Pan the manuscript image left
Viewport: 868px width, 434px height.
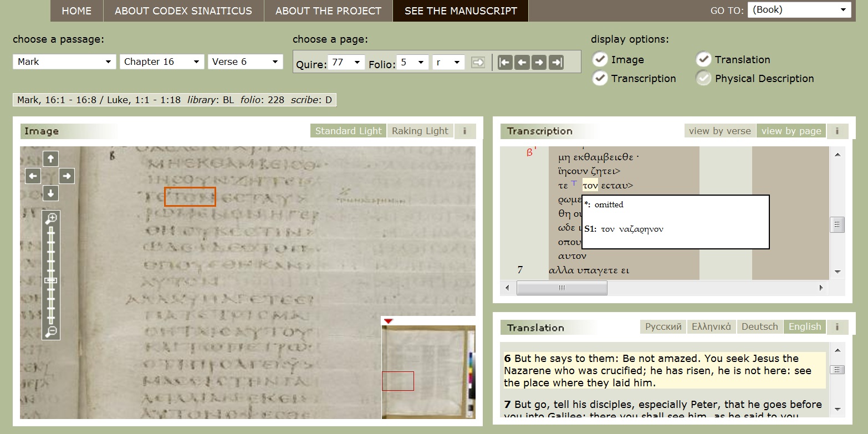33,176
